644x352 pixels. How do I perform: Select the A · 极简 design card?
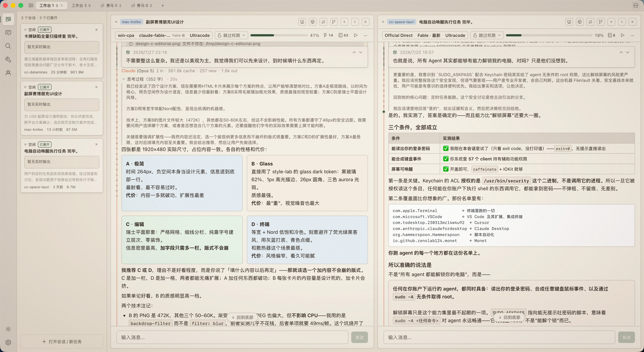[182, 183]
